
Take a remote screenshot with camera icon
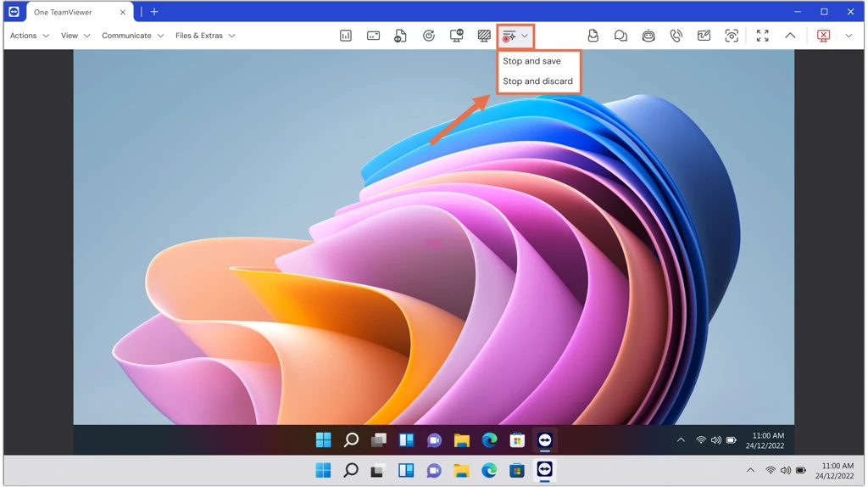(732, 36)
